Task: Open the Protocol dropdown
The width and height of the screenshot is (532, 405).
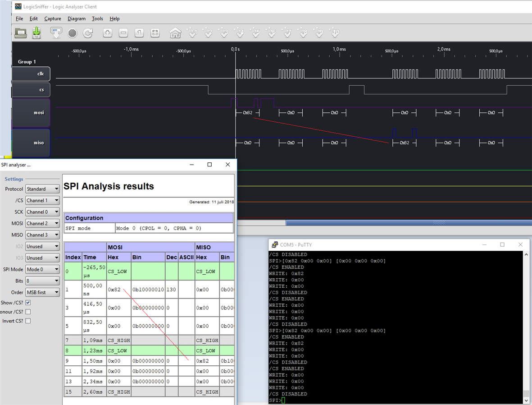Action: (42, 189)
